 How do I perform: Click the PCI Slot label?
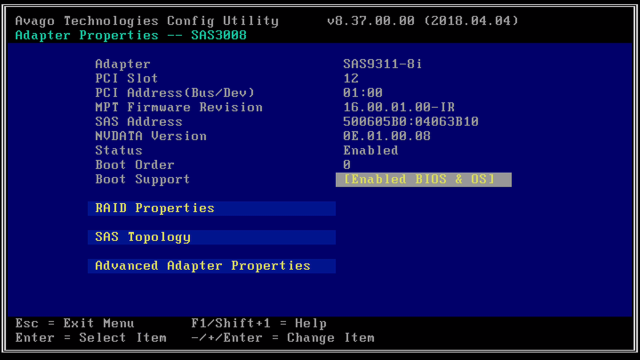tap(127, 78)
